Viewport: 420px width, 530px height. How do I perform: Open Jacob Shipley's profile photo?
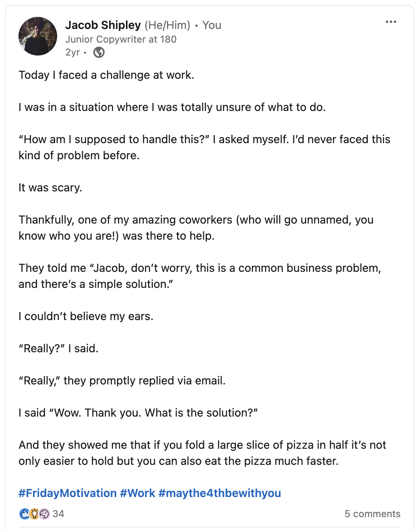[38, 36]
